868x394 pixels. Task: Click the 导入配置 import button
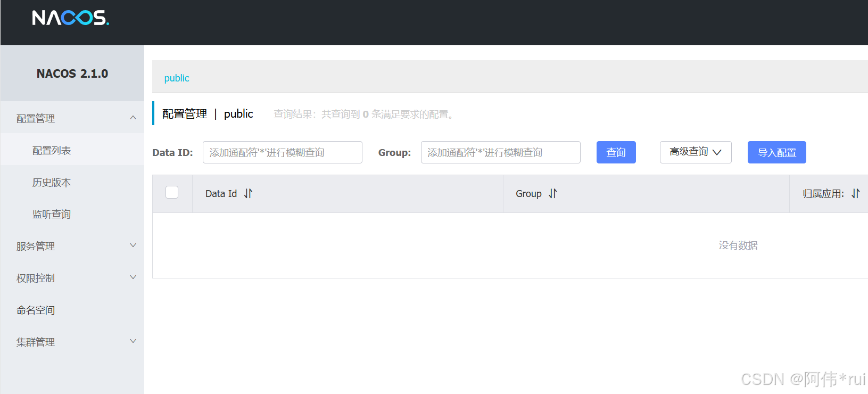(x=777, y=152)
